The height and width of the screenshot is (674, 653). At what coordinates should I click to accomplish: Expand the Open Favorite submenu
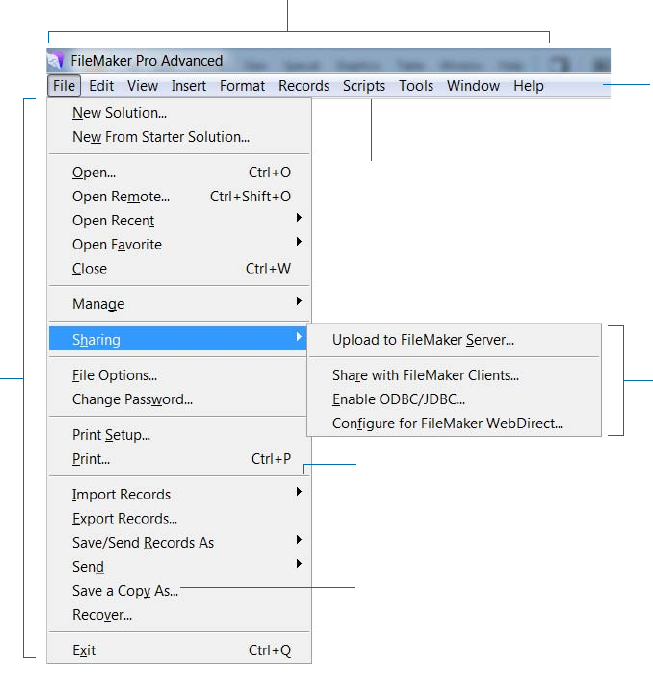179,245
